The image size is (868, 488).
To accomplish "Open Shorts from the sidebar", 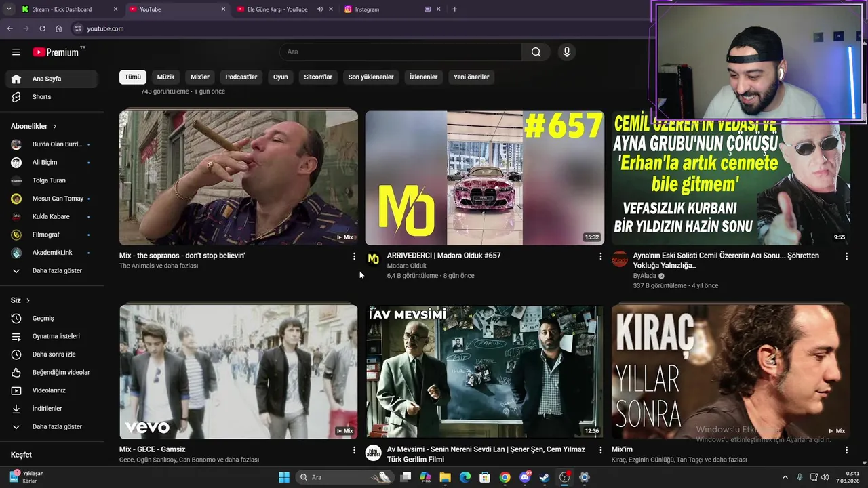I will pos(52,97).
